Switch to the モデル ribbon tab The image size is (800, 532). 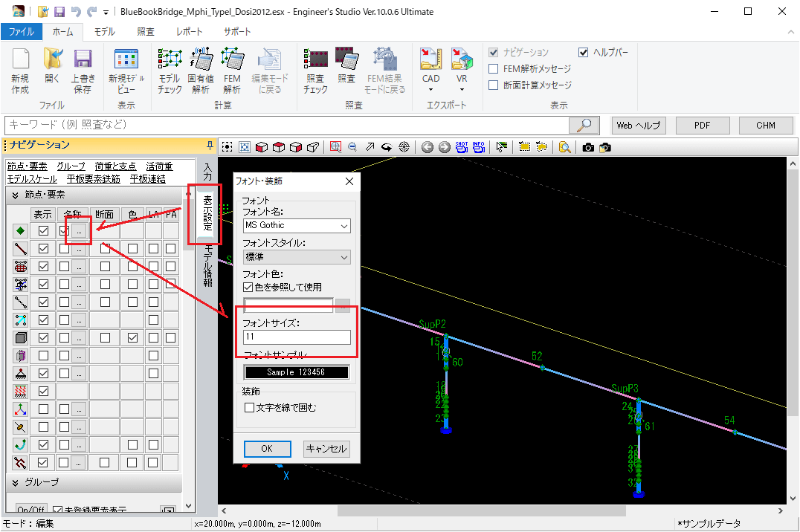point(104,32)
